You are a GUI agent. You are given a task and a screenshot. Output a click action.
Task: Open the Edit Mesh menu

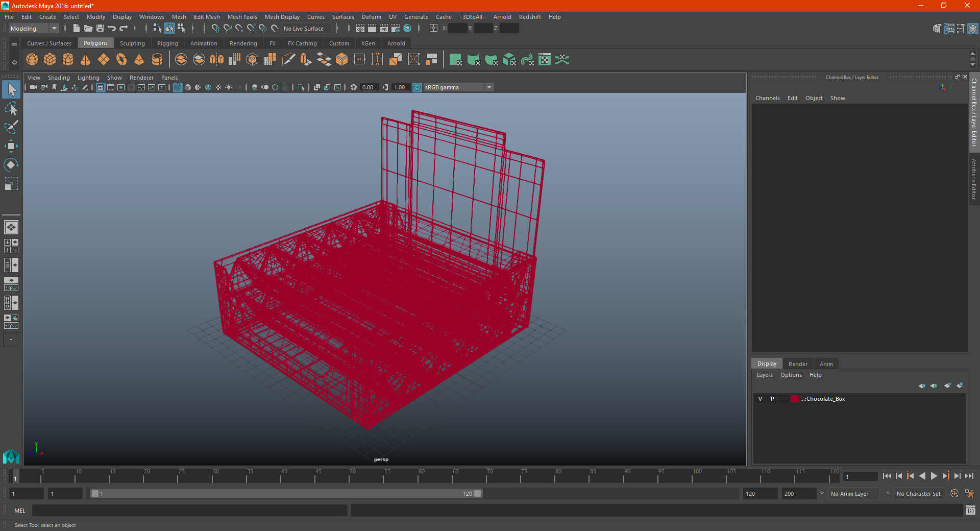click(207, 17)
